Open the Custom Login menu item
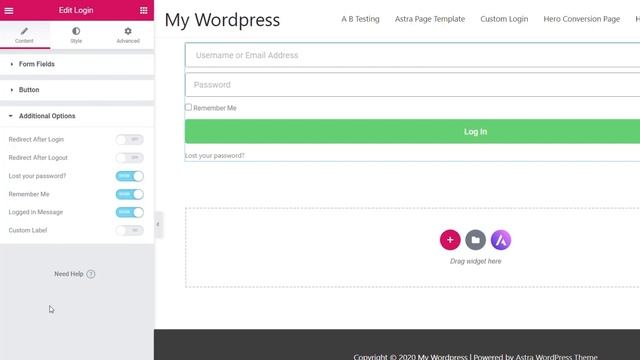The width and height of the screenshot is (640, 360). click(x=504, y=19)
